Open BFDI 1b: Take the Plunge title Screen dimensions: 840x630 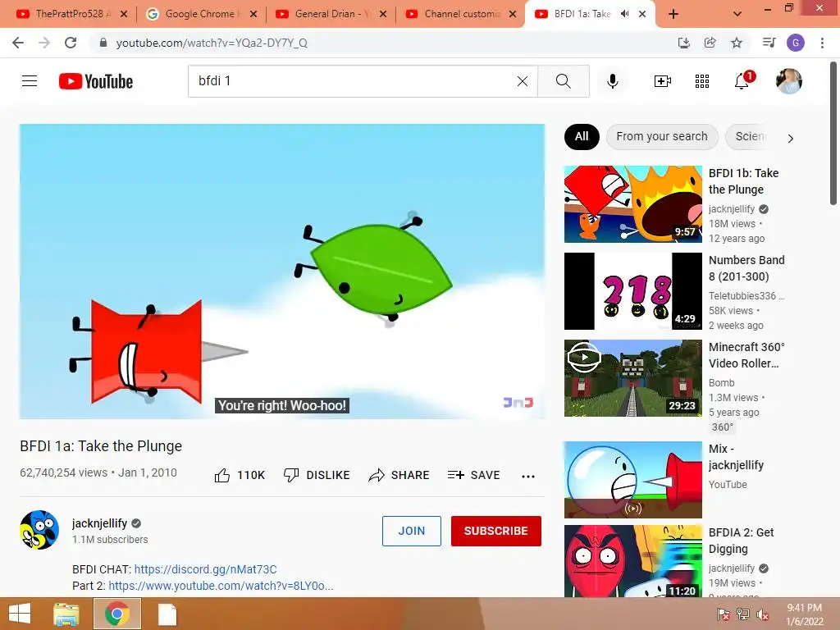tap(743, 181)
